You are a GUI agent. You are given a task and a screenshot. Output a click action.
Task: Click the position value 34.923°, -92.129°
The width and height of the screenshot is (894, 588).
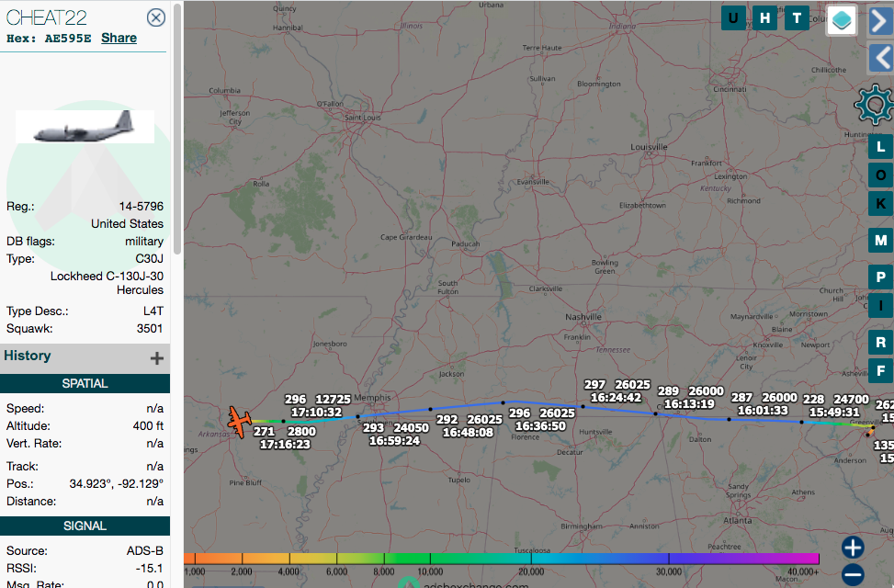[x=117, y=483]
